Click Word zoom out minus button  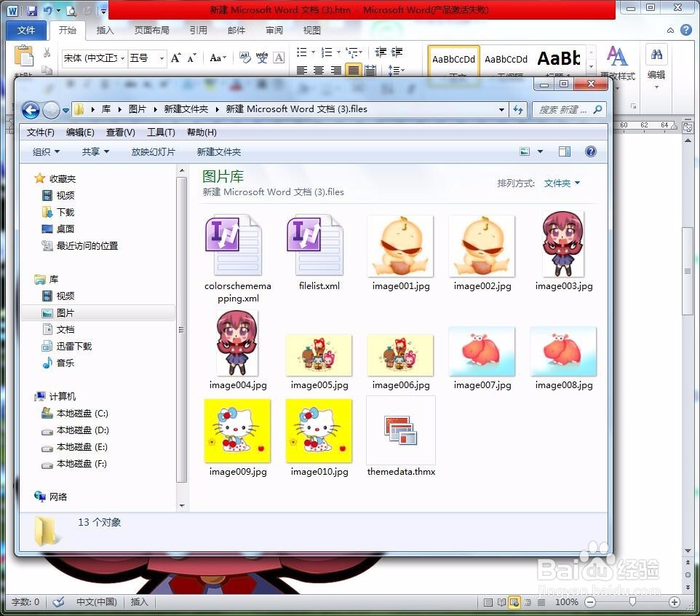pos(590,602)
